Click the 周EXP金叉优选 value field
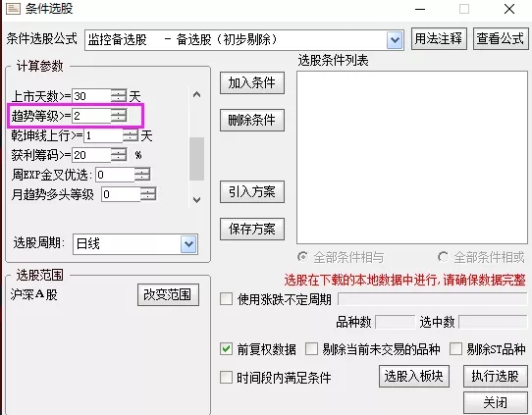This screenshot has width=532, height=415. [x=115, y=175]
